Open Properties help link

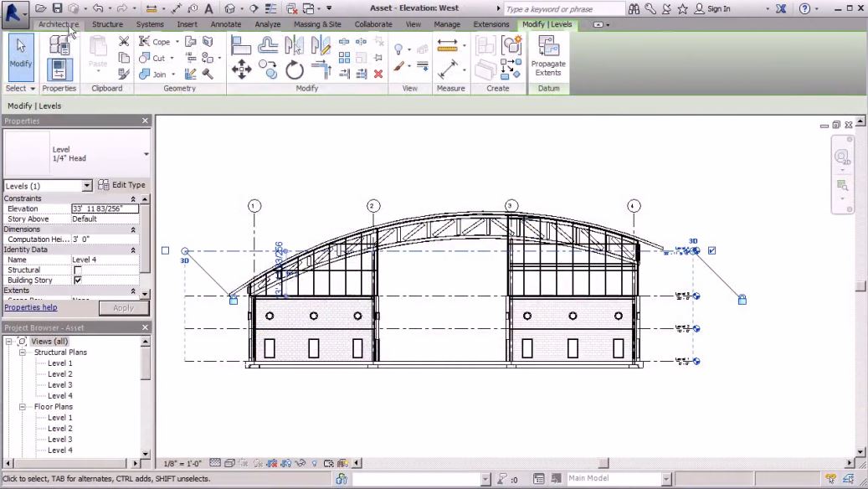point(31,307)
